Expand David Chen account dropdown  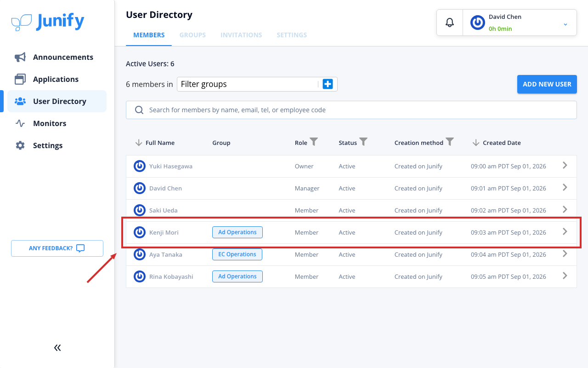point(565,24)
